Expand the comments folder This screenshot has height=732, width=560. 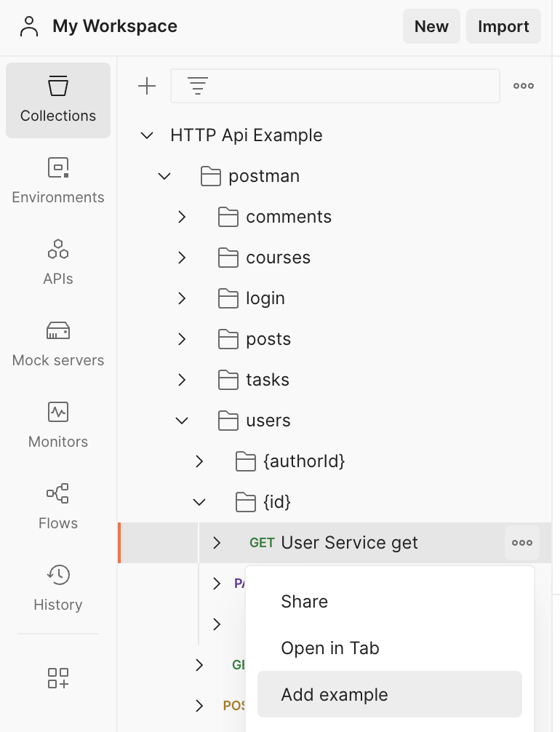[182, 217]
